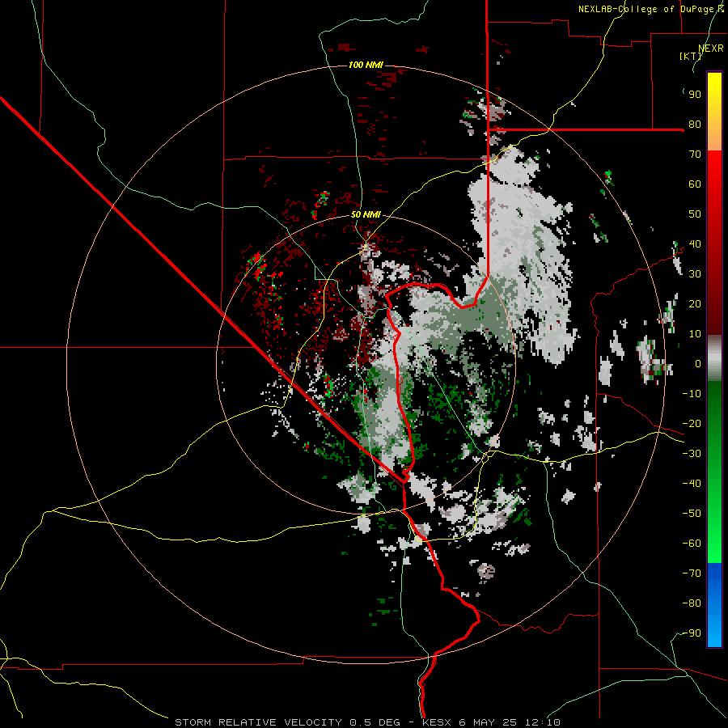Click the -30 scale label
728x728 pixels.
tap(692, 454)
